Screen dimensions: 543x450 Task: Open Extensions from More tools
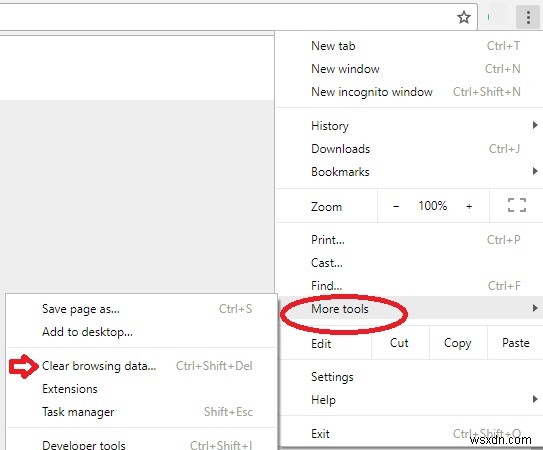(x=142, y=389)
